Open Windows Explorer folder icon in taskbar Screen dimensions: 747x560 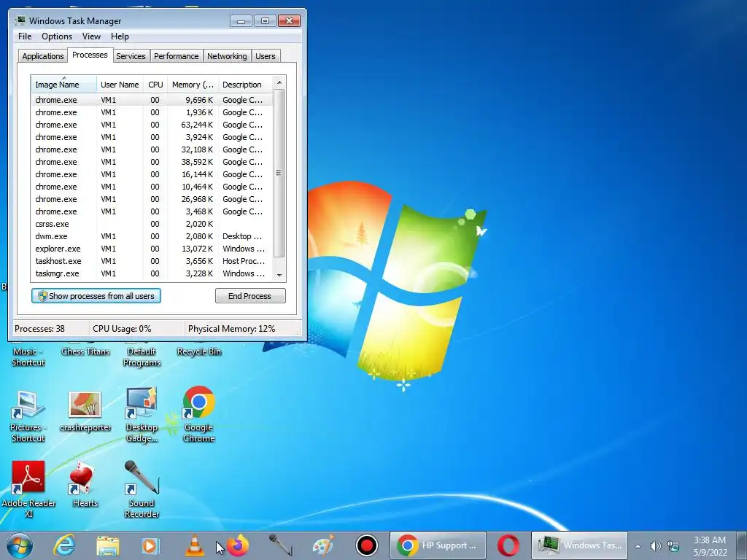[108, 545]
